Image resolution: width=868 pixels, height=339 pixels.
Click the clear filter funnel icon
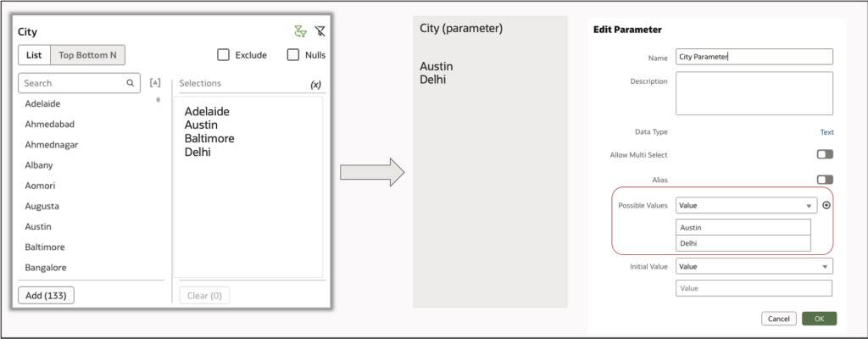pos(320,31)
